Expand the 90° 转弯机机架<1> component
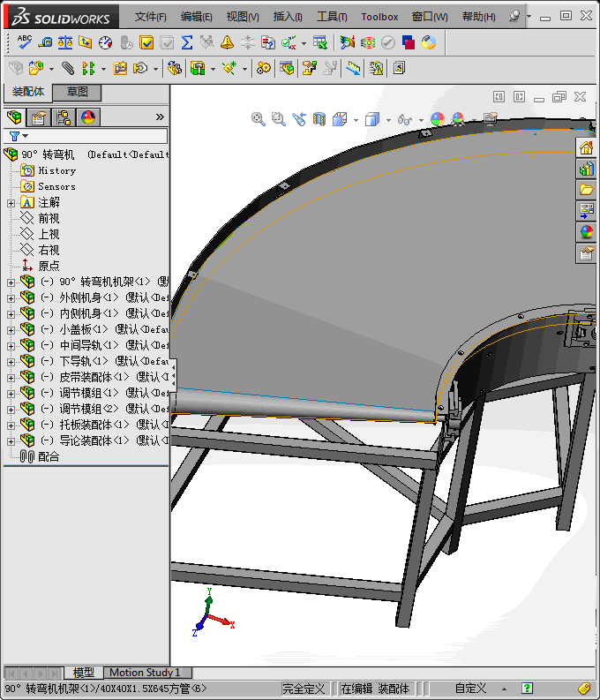This screenshot has width=600, height=700. coord(11,282)
